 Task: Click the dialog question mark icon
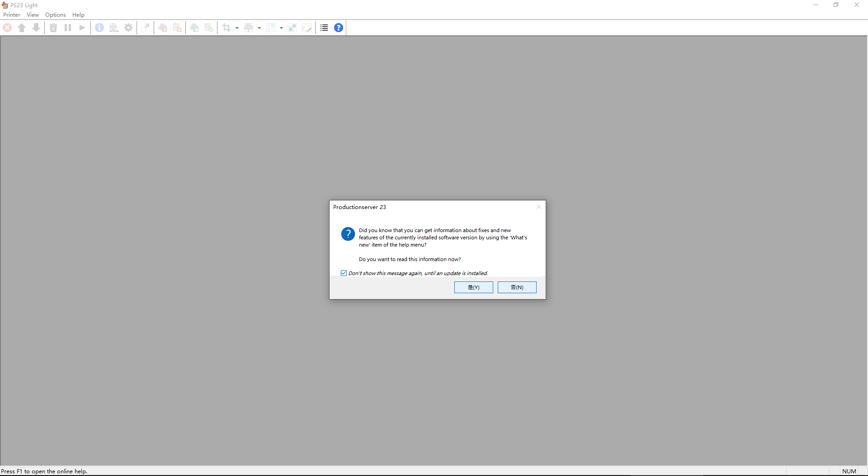pos(348,234)
